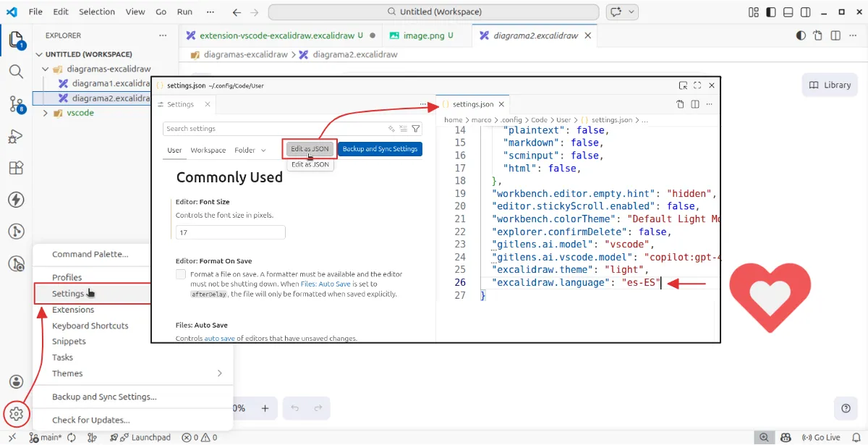The height and width of the screenshot is (445, 868).
Task: Open the chat dropdown arrow in title bar
Action: coord(632,12)
